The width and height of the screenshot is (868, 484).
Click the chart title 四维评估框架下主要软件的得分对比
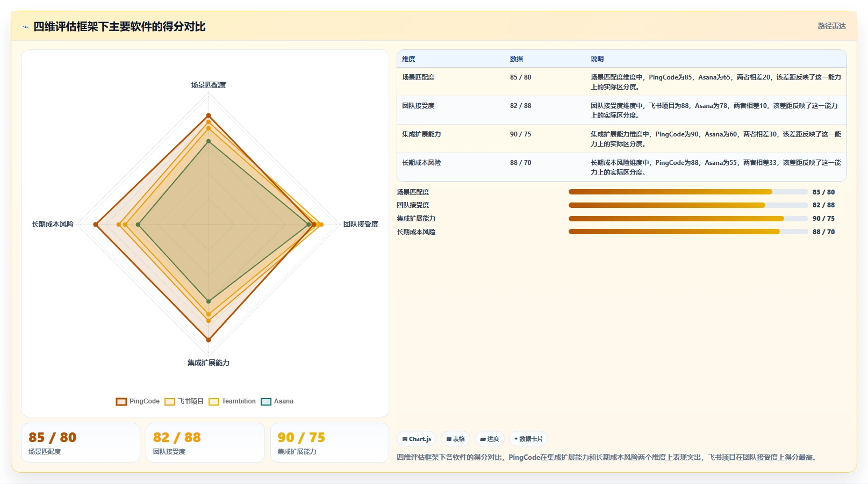[119, 27]
